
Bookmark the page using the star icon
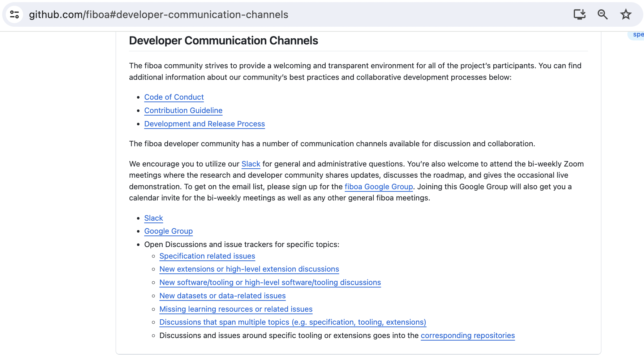pyautogui.click(x=626, y=14)
